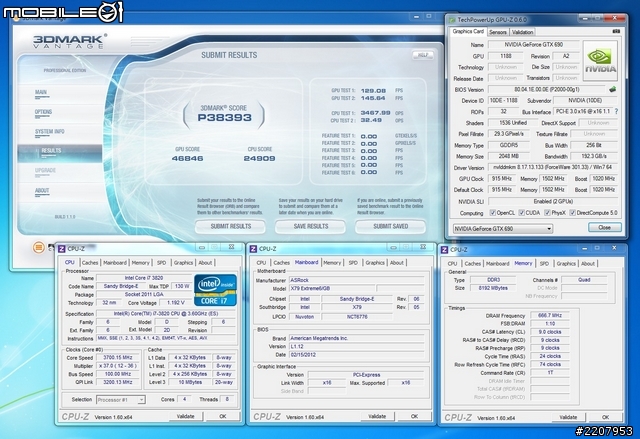Viewport: 640px width, 439px height.
Task: Open Caches tab in CPU window of CPU-Z
Action: click(x=90, y=263)
